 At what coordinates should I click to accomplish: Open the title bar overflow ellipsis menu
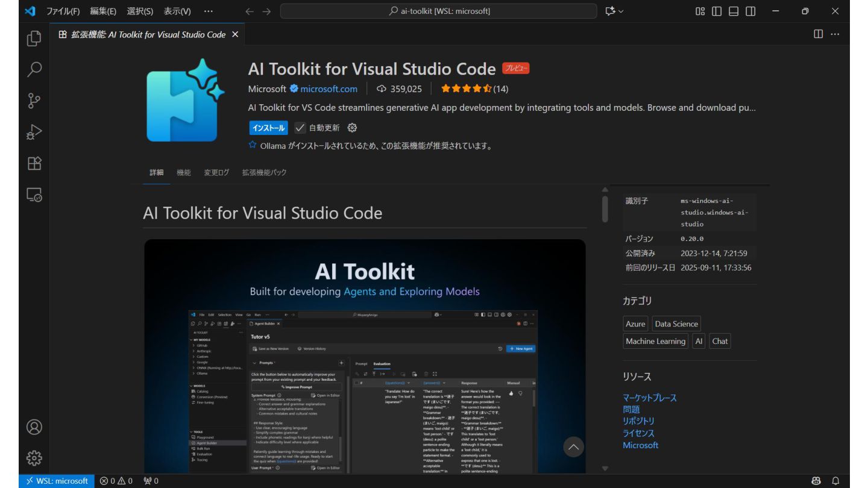click(209, 11)
